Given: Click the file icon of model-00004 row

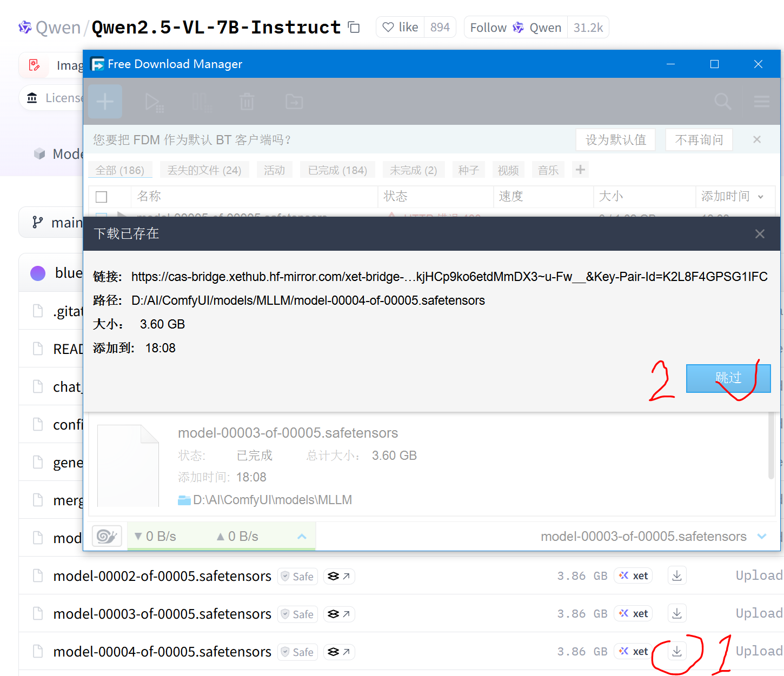Looking at the screenshot, I should pos(38,651).
